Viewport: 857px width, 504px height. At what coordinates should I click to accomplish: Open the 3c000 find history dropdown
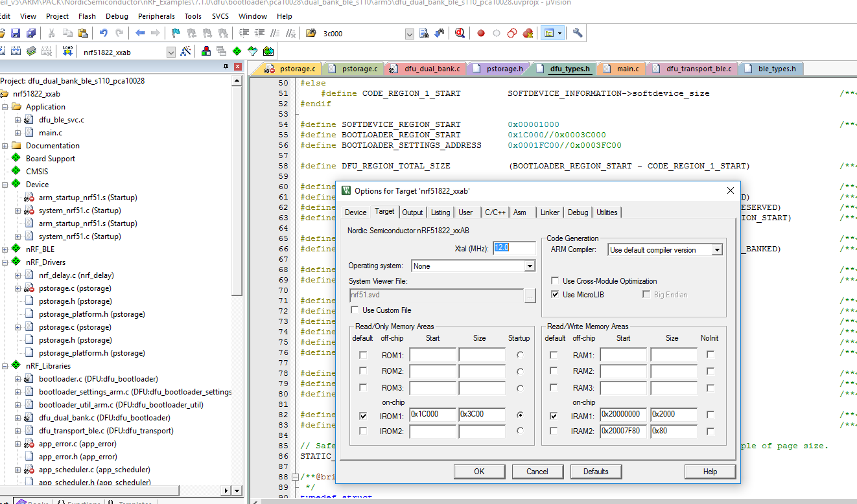tap(409, 34)
